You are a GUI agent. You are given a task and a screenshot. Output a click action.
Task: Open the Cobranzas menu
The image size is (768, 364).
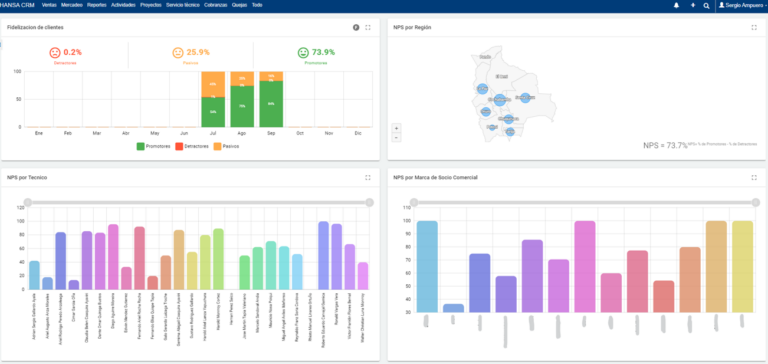[x=215, y=5]
